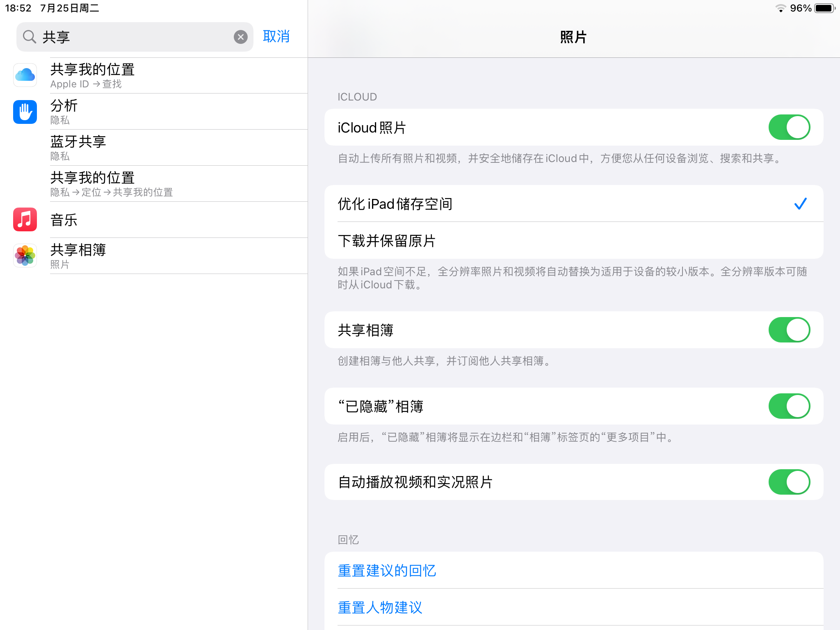The image size is (840, 630).
Task: Tap the Music app icon
Action: click(x=25, y=219)
